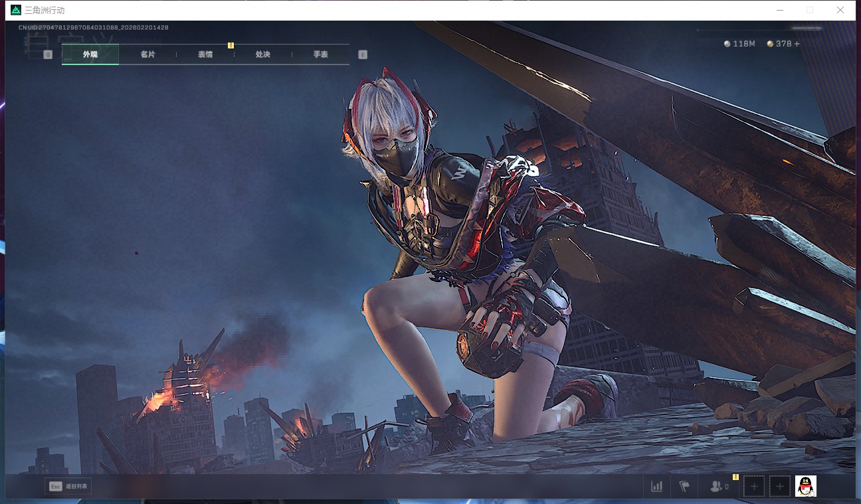The height and width of the screenshot is (504, 861).
Task: Click the silver 118M currency icon
Action: click(727, 44)
